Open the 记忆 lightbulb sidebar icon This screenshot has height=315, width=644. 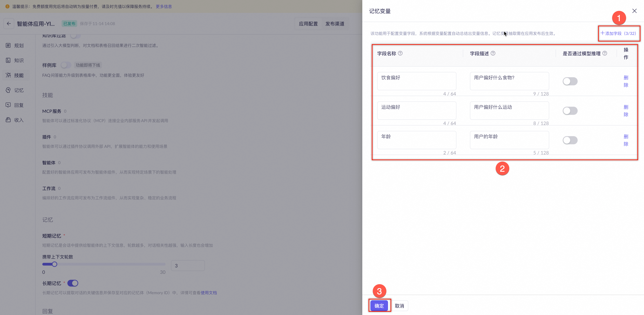(x=8, y=90)
